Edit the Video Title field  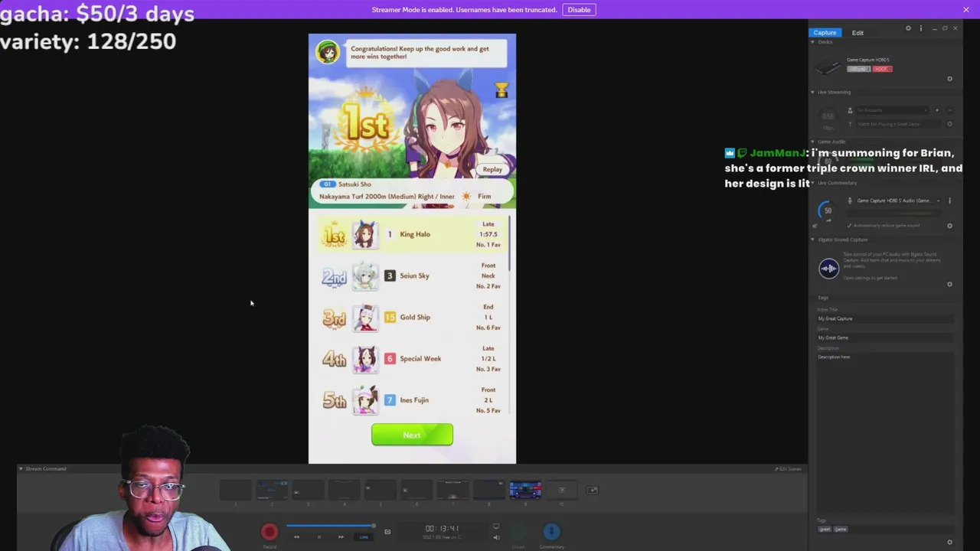(x=885, y=318)
